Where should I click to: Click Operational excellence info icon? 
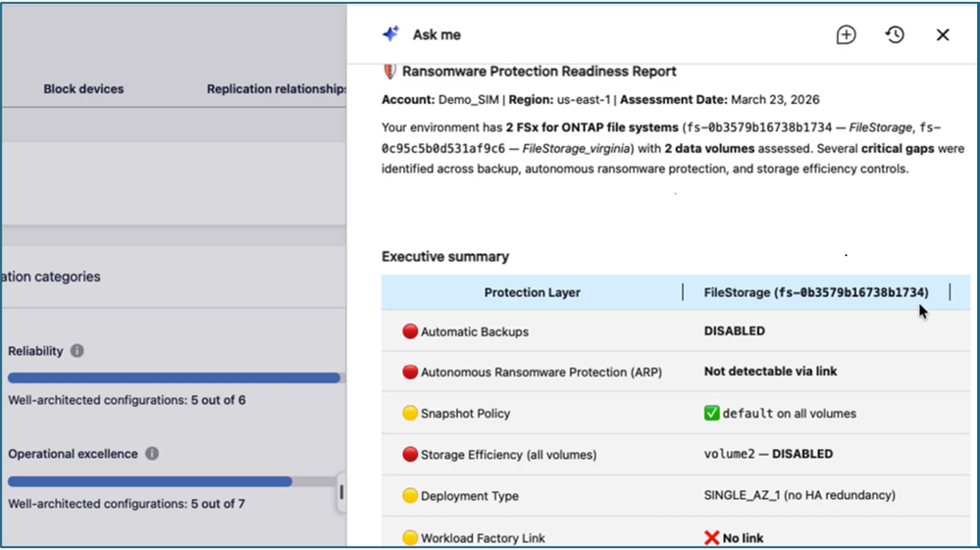click(x=152, y=454)
